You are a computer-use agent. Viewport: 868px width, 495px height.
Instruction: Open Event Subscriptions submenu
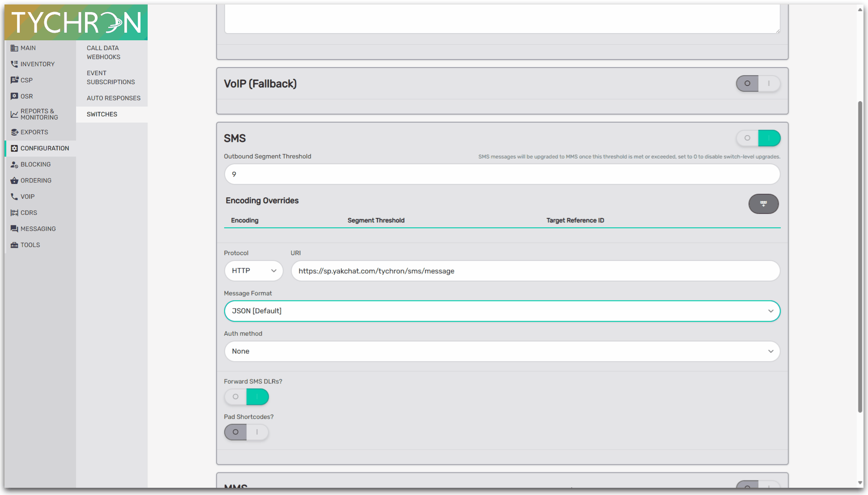111,77
